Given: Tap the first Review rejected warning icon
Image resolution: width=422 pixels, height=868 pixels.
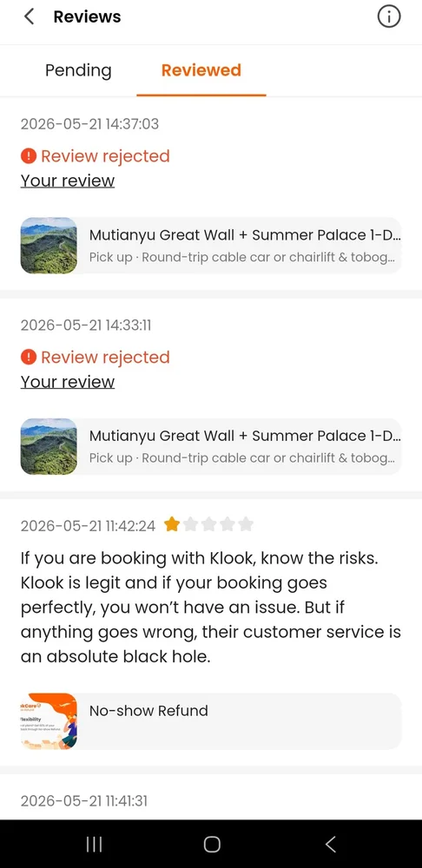Looking at the screenshot, I should coord(29,156).
